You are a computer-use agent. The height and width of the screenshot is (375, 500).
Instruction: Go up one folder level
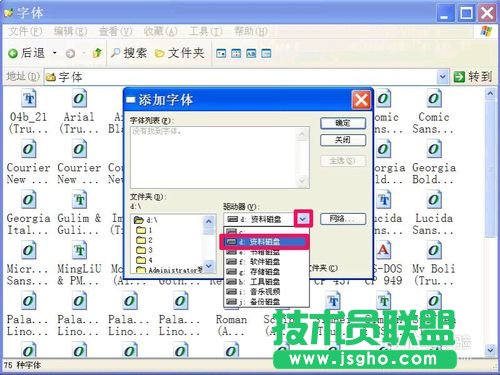point(97,53)
